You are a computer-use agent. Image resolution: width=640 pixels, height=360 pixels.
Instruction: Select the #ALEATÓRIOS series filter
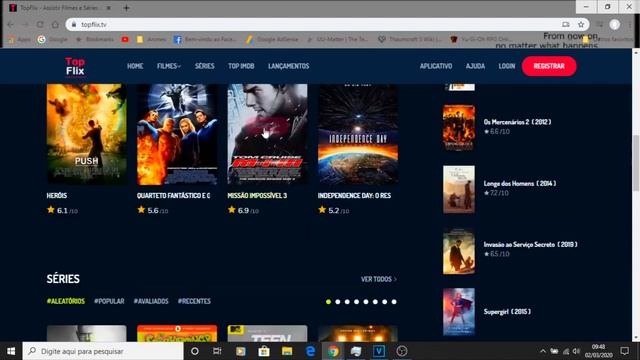(66, 301)
